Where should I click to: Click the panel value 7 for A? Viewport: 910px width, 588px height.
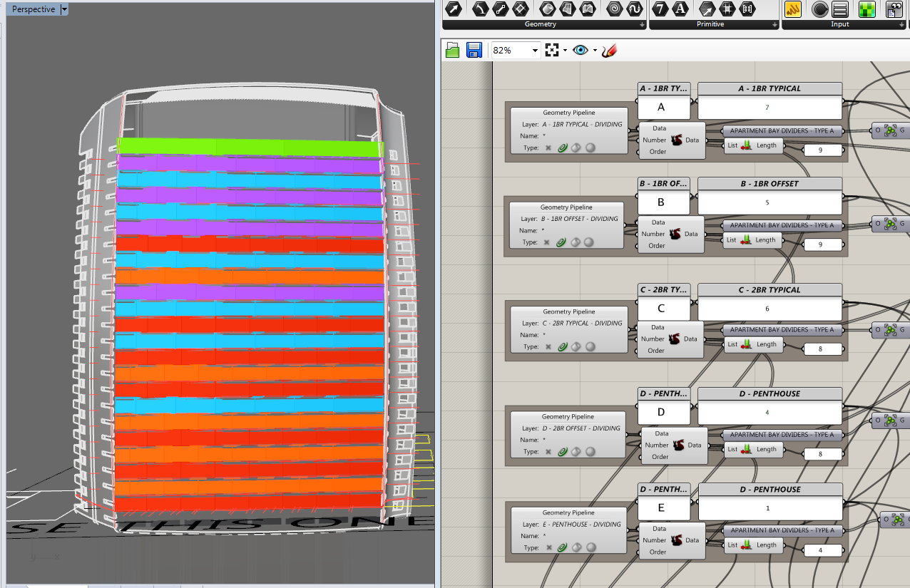pos(770,108)
